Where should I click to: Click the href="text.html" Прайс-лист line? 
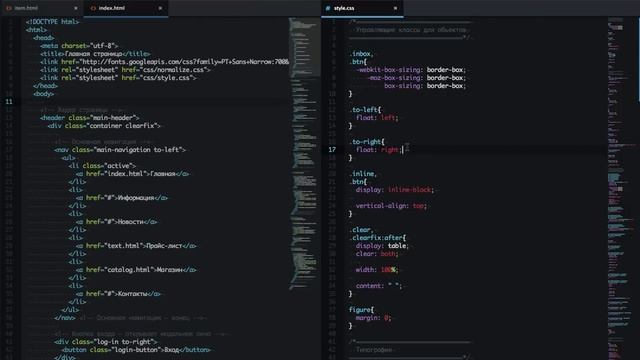[x=136, y=246]
